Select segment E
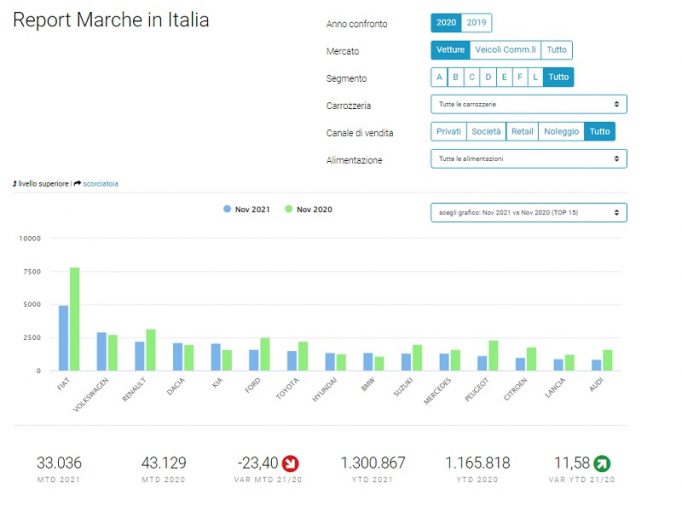The height and width of the screenshot is (512, 682). point(504,77)
